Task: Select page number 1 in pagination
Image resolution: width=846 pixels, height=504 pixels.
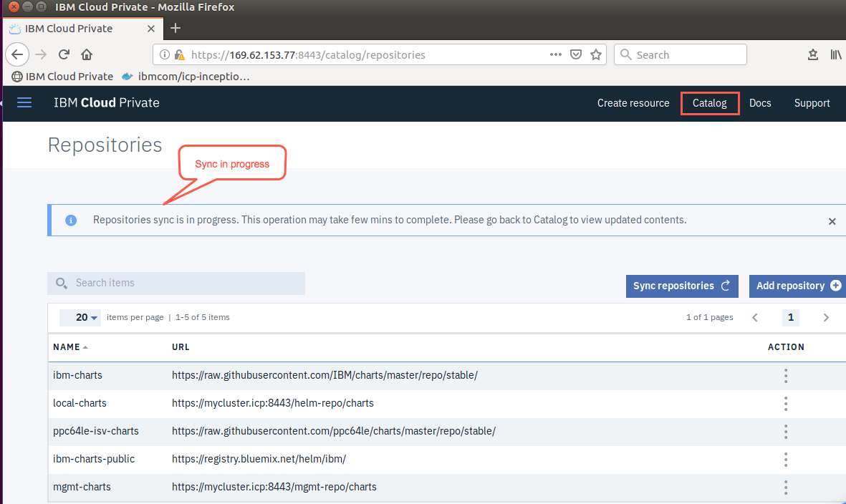Action: click(790, 317)
